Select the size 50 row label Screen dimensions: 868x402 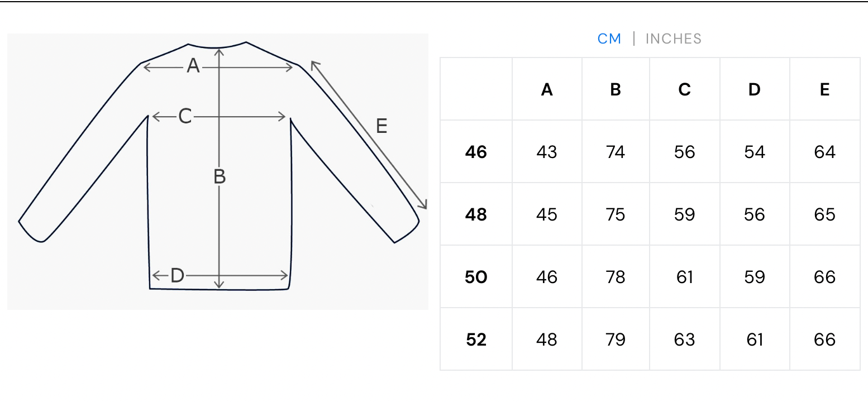pos(476,277)
